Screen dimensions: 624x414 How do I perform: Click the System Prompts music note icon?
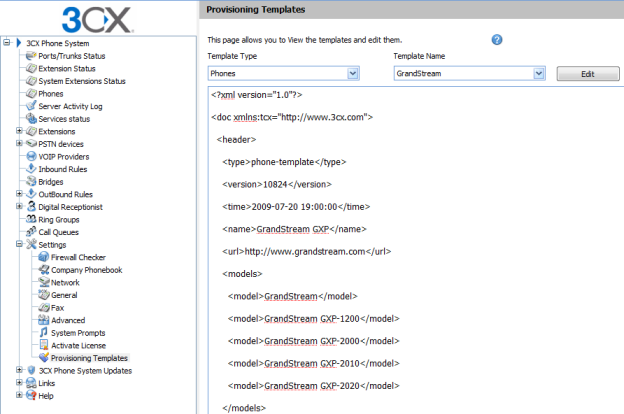(x=44, y=332)
